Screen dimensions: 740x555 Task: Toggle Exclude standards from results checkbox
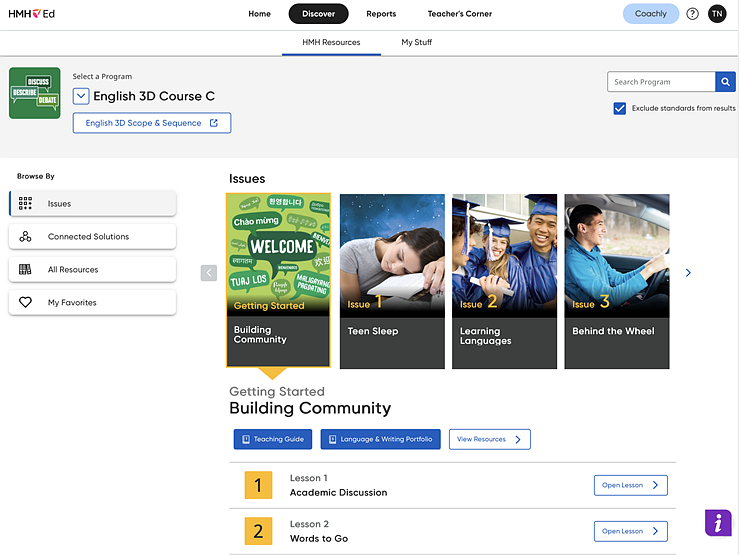tap(620, 108)
